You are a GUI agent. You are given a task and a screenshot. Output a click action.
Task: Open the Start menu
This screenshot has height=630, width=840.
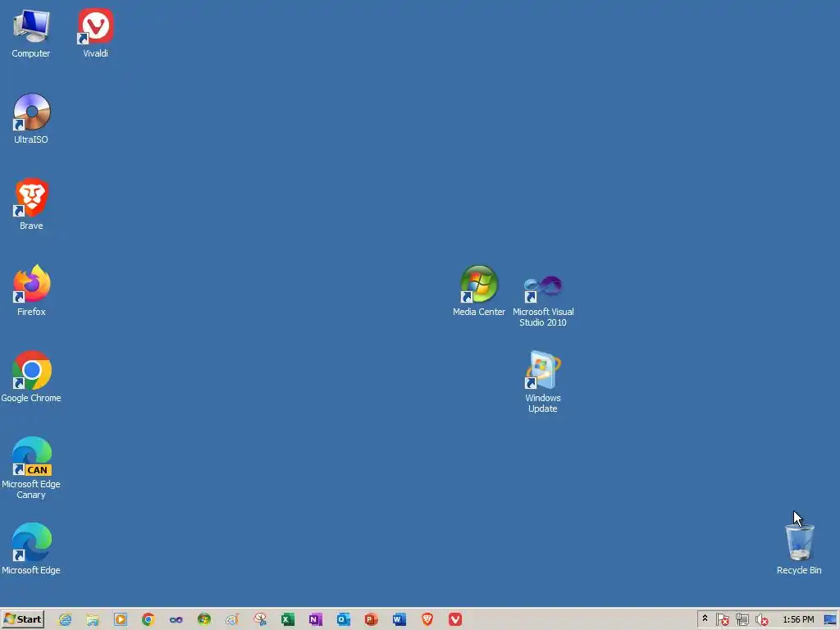[x=22, y=619]
